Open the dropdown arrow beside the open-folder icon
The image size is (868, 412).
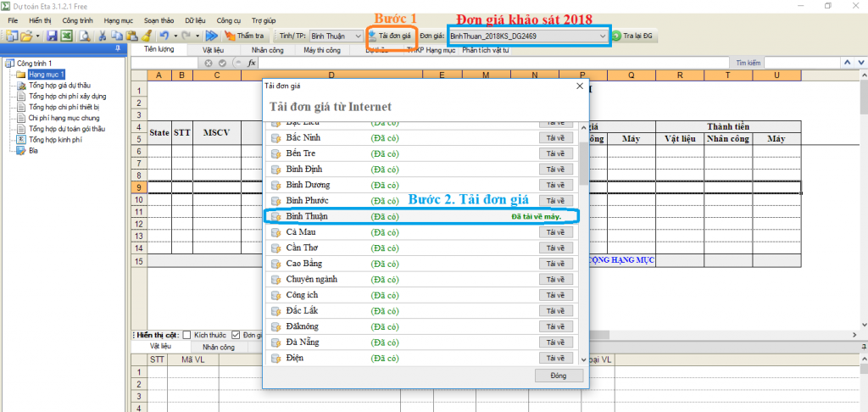pos(38,36)
